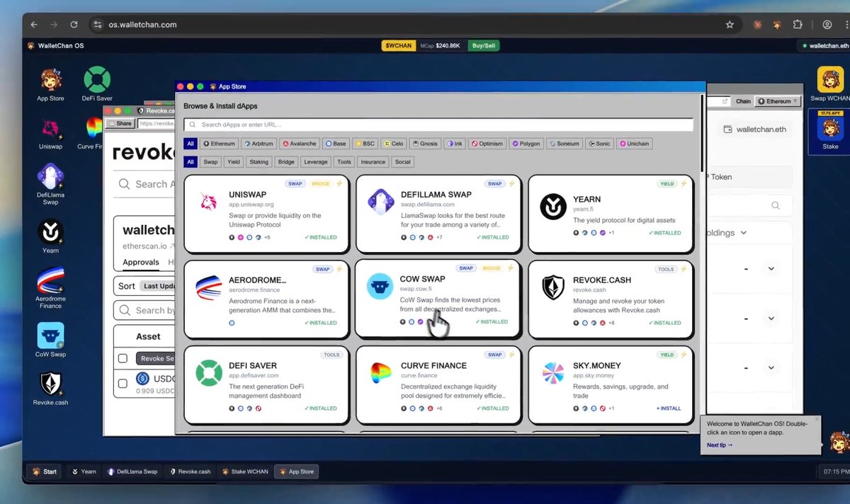Image resolution: width=850 pixels, height=504 pixels.
Task: Select the Tools category filter
Action: 344,162
